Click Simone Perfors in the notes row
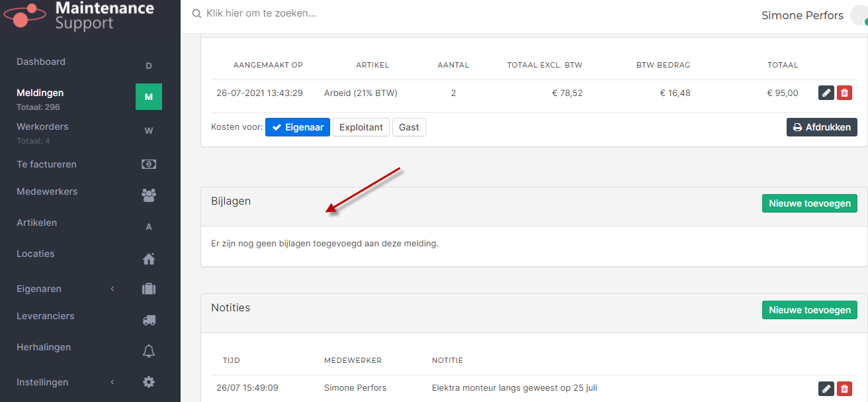 [355, 387]
